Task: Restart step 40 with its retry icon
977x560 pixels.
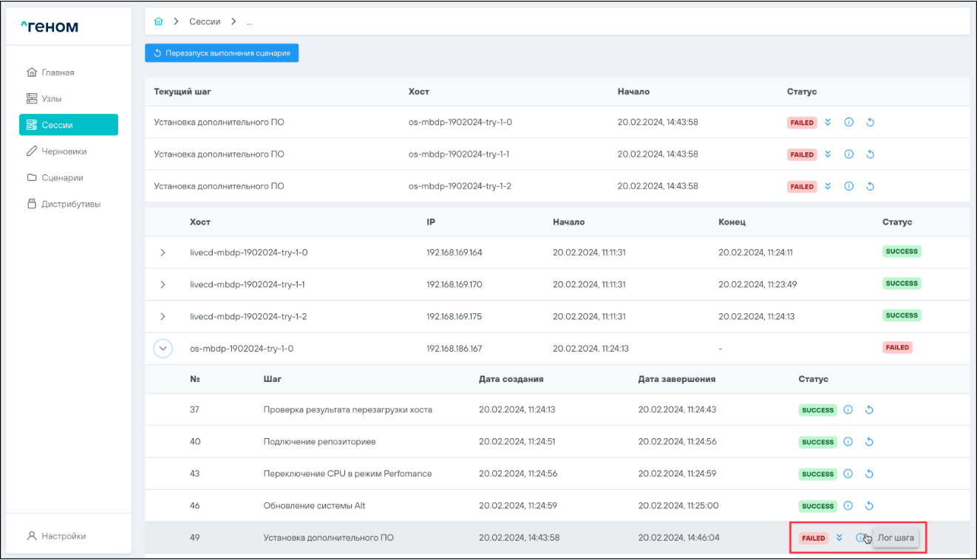Action: [869, 442]
